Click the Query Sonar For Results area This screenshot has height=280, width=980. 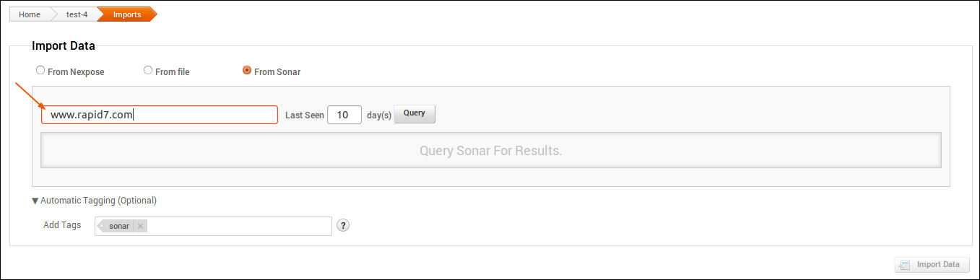(x=491, y=151)
